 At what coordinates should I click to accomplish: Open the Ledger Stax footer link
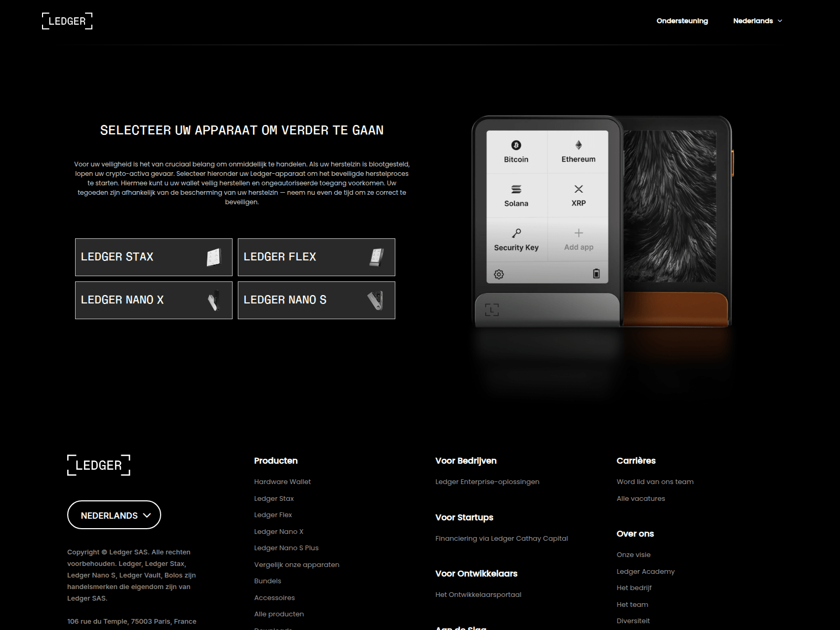tap(274, 499)
